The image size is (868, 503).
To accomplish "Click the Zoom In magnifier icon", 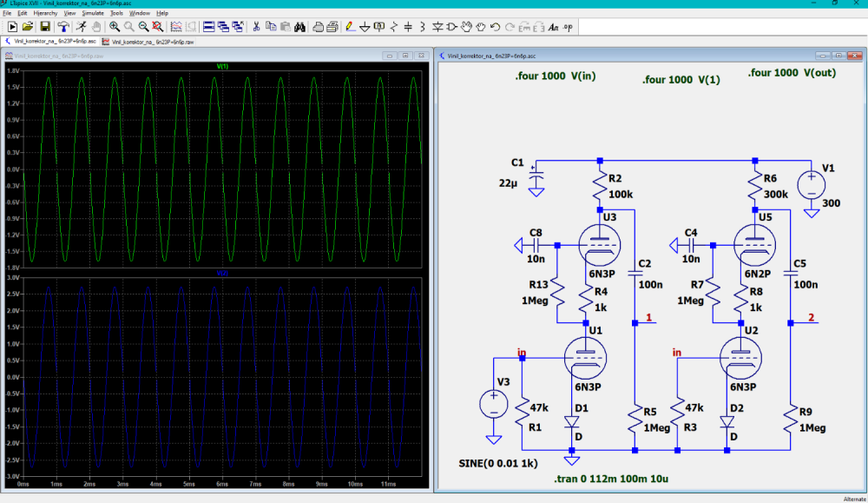I will (x=115, y=27).
